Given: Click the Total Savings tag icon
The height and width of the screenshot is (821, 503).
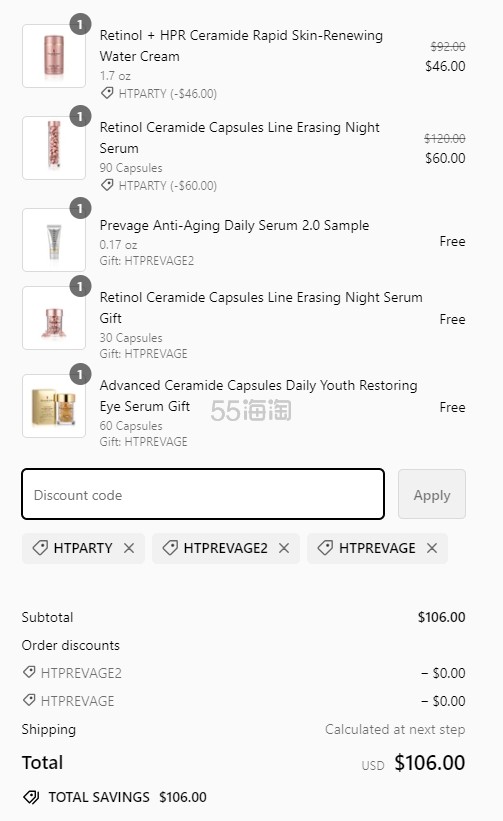Looking at the screenshot, I should (31, 797).
